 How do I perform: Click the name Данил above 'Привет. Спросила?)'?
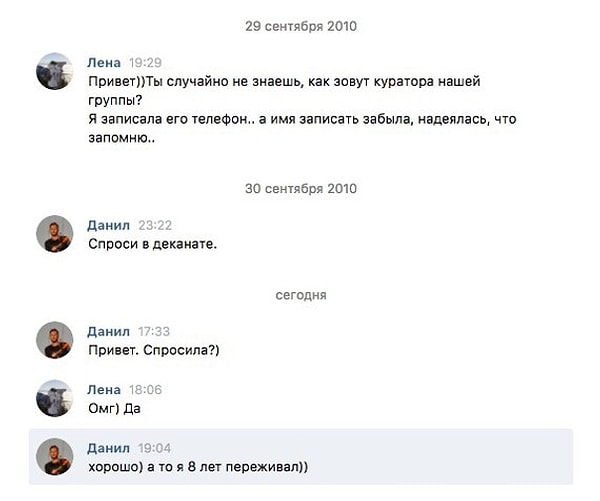click(109, 331)
